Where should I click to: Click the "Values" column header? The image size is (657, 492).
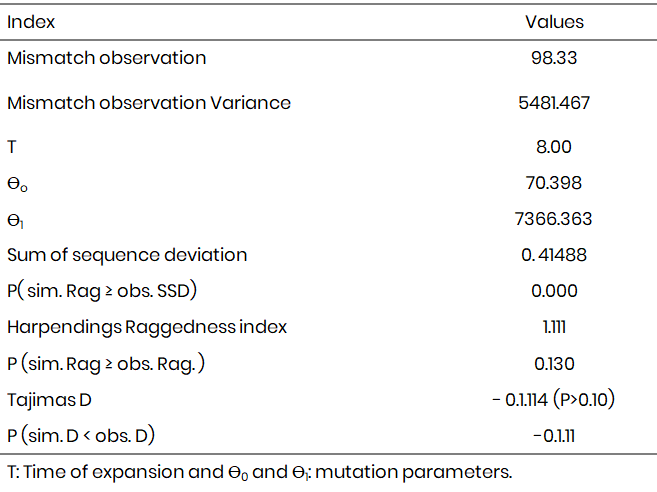pyautogui.click(x=554, y=21)
